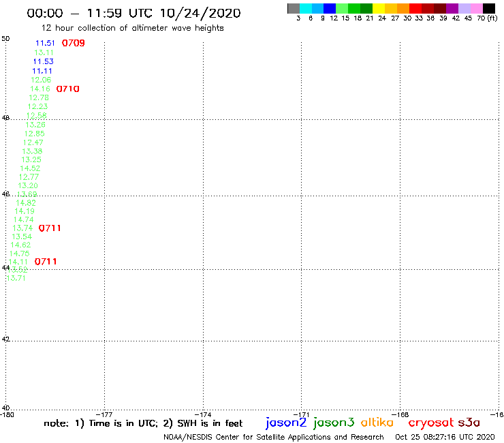Screen dimensions: 504x443
Task: Click the s3a satellite legend label
Action: tap(469, 423)
